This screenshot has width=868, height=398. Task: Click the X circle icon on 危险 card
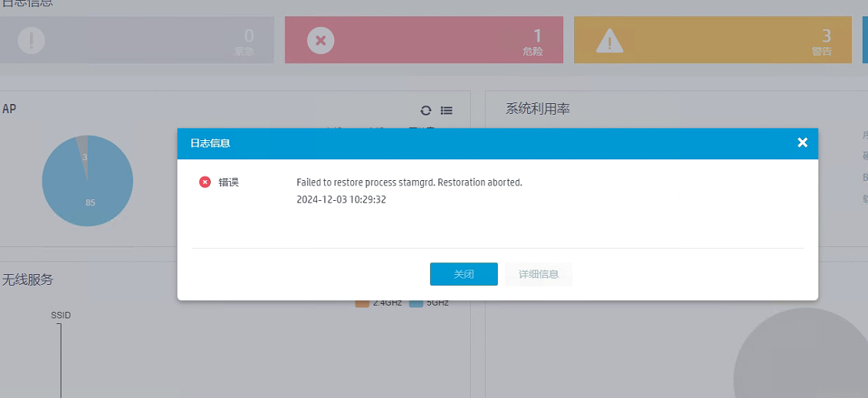321,40
